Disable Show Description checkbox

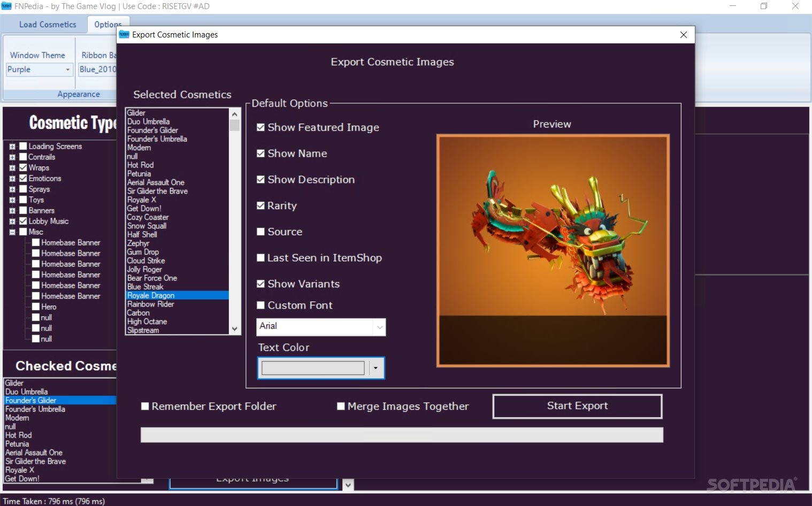[x=261, y=180]
